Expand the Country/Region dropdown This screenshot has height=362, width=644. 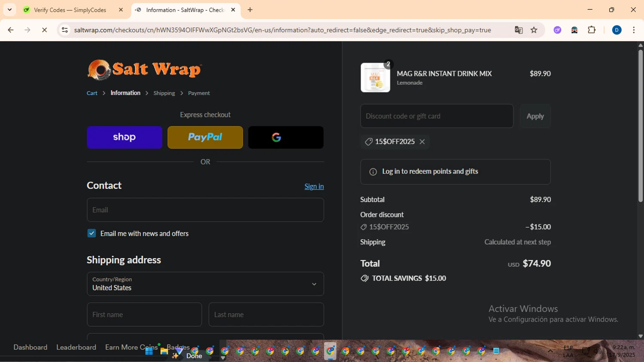[x=205, y=284]
